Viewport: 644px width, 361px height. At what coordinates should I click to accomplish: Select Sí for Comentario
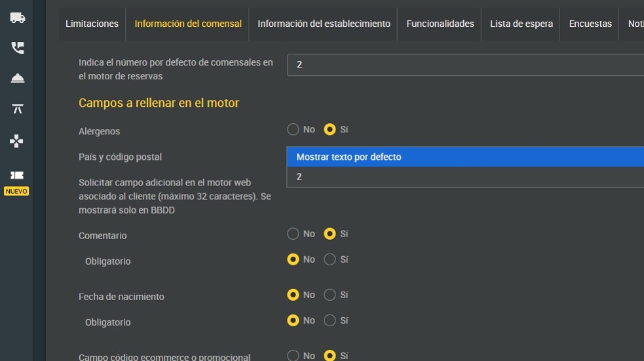coord(330,234)
